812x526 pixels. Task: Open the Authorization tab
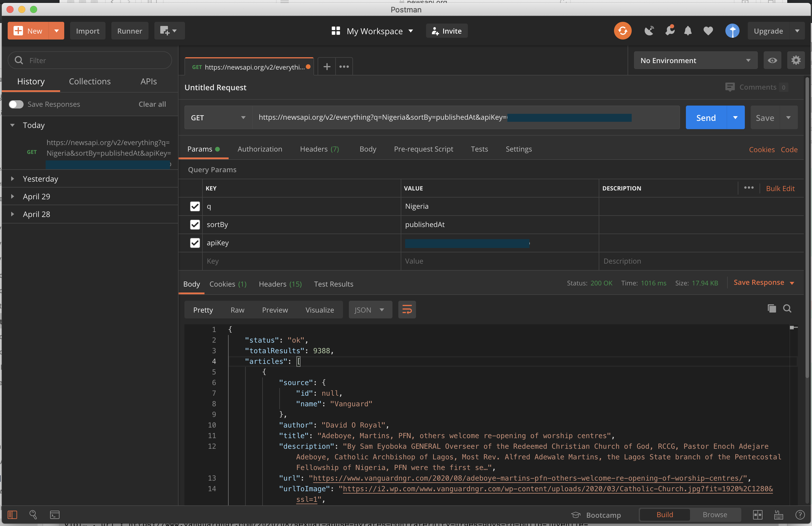click(260, 149)
